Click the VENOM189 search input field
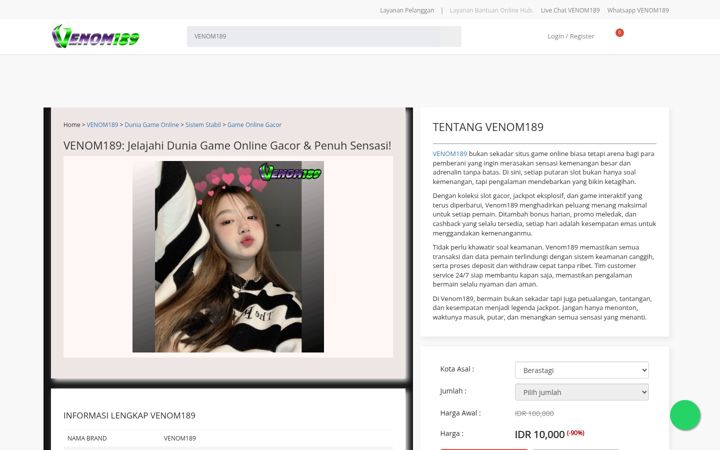Screen dimensions: 720x450 pyautogui.click(x=313, y=36)
